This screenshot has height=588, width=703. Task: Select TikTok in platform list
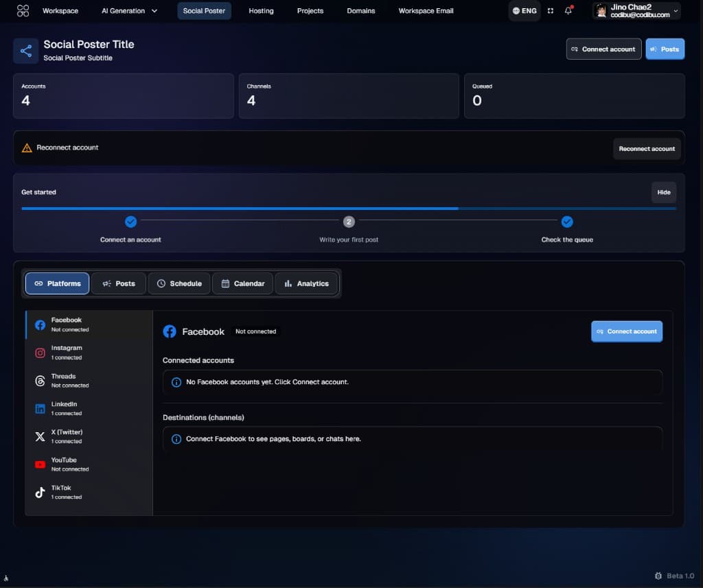coord(89,492)
